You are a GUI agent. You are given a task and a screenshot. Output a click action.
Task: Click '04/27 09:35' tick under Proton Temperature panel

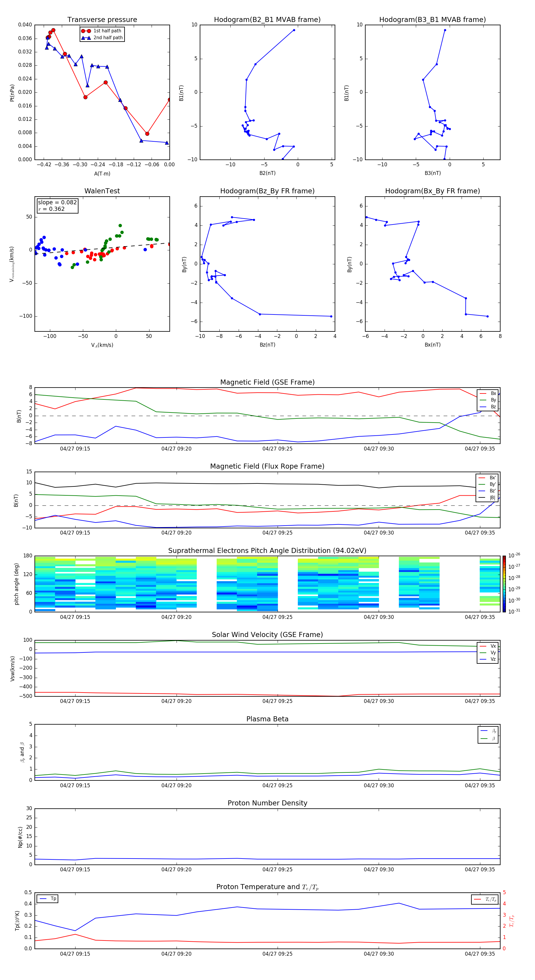480,954
